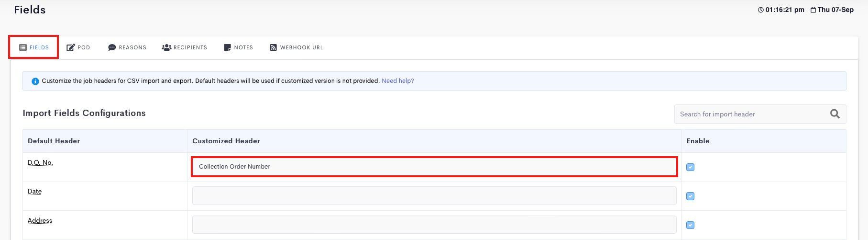
Task: Uncheck the Enable box for D.O. No.
Action: click(x=691, y=167)
